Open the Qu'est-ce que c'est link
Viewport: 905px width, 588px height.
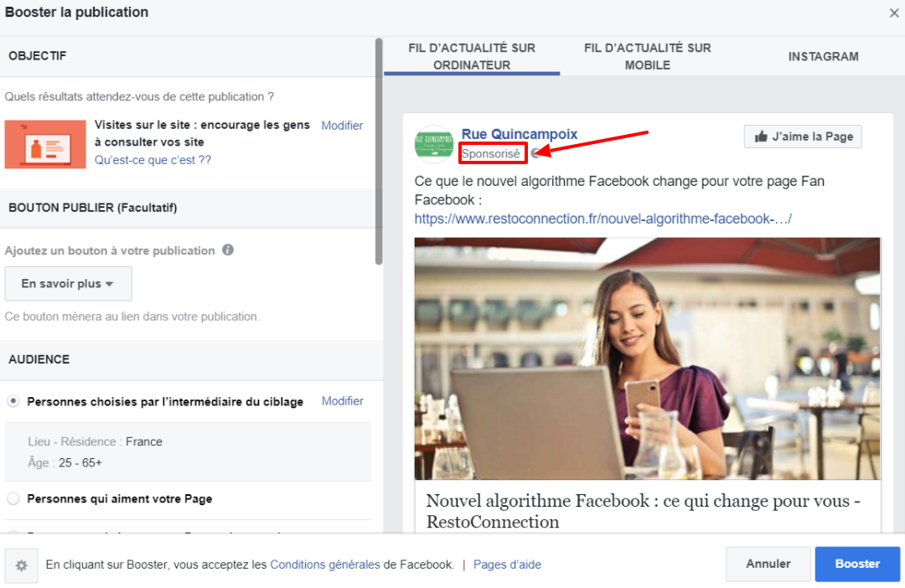click(x=153, y=160)
